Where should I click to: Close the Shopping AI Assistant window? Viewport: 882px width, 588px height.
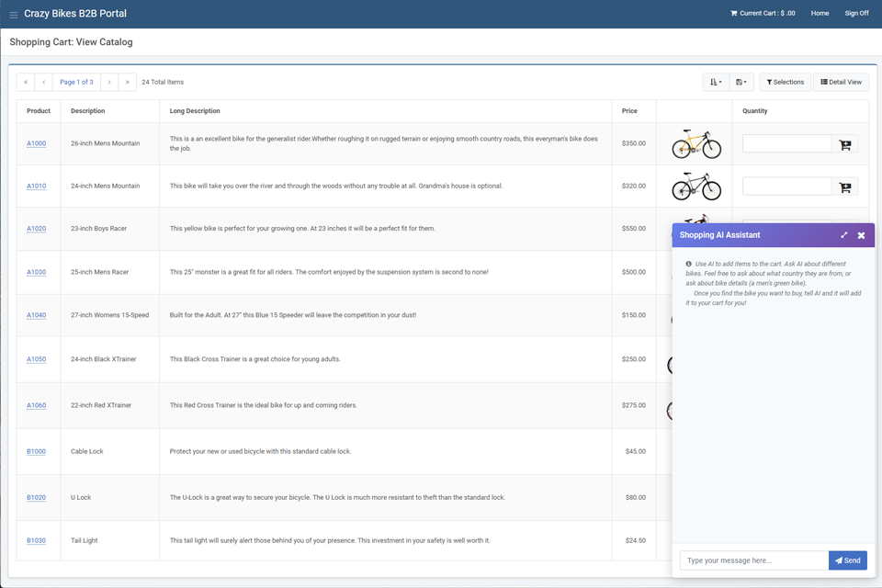tap(861, 235)
